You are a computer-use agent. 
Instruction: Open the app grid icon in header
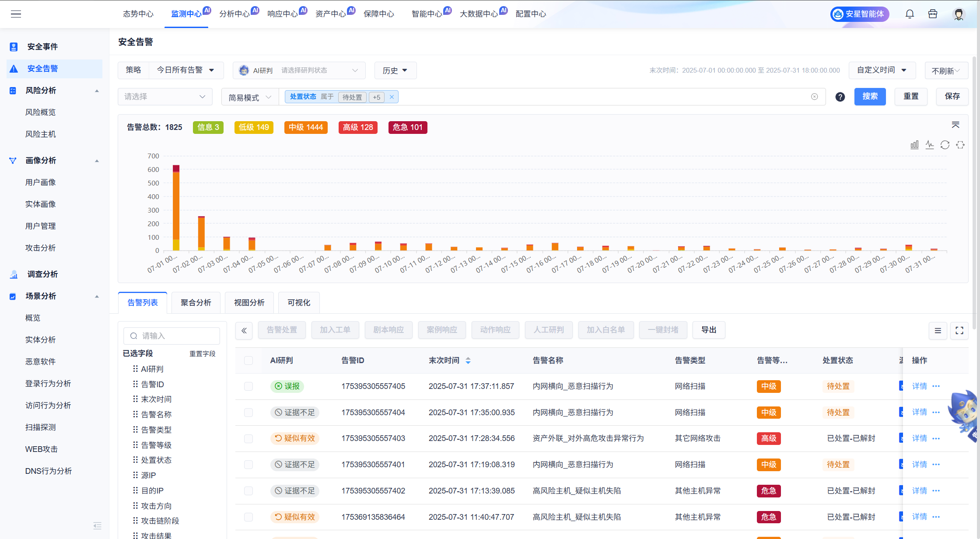tap(932, 14)
